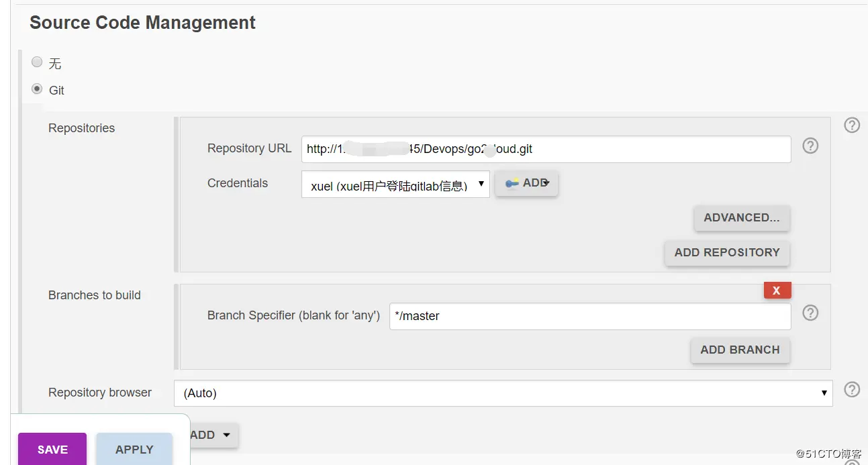Delete the branch with the red X

tap(777, 291)
